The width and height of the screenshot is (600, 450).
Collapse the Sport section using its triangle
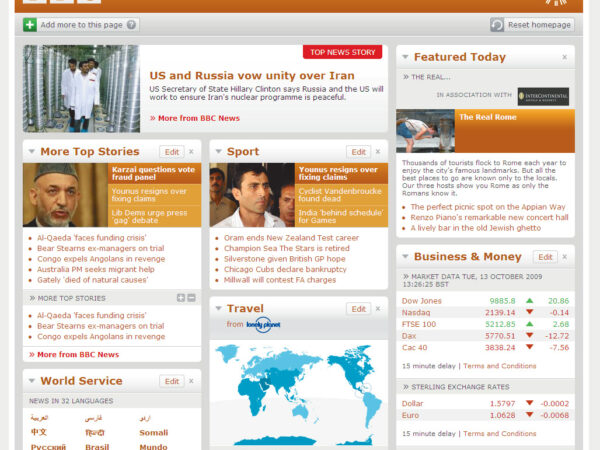click(x=219, y=152)
